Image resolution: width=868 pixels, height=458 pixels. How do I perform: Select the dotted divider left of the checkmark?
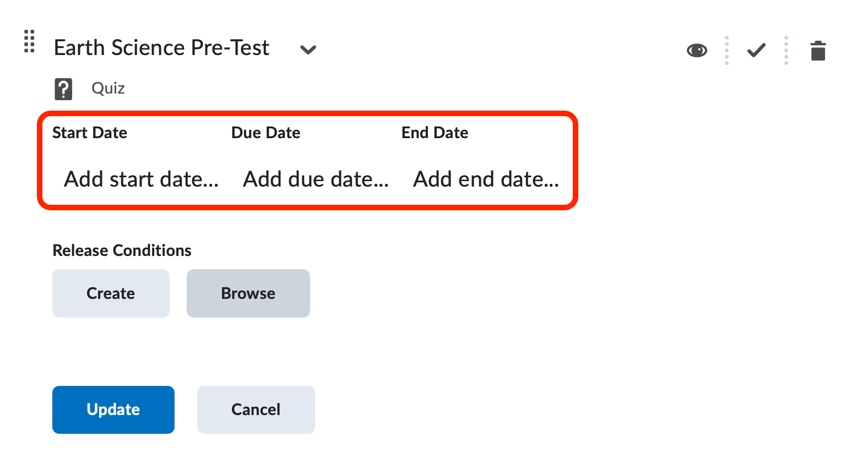[x=726, y=50]
